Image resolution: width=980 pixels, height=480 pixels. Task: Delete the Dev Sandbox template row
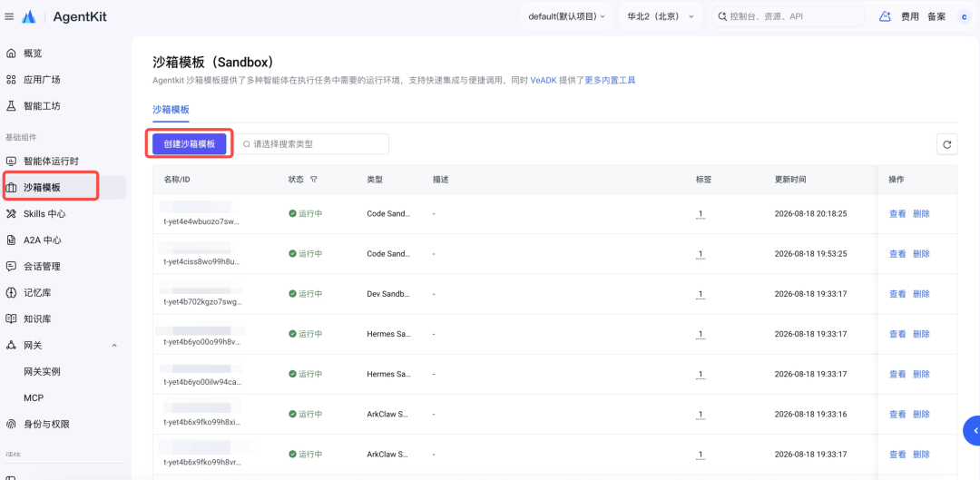click(921, 294)
